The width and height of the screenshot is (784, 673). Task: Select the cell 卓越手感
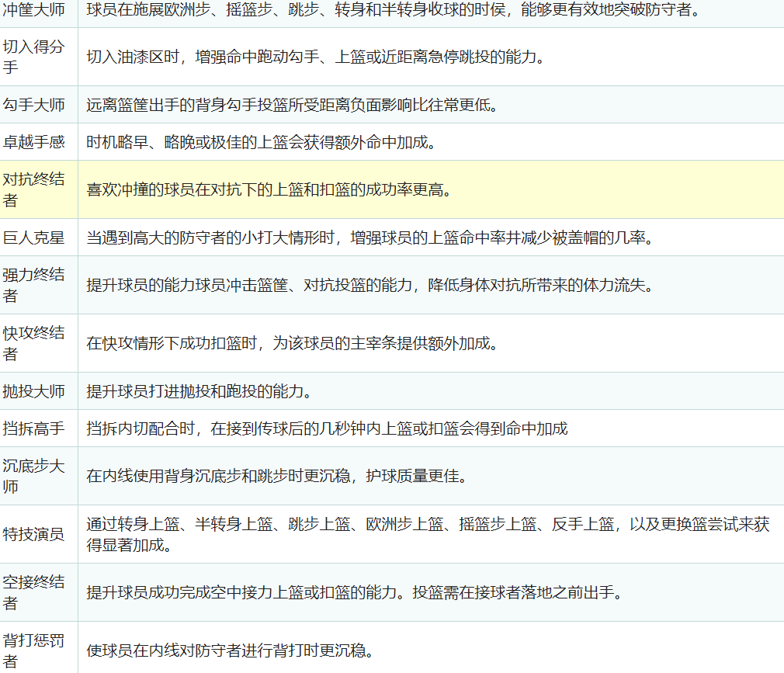pos(39,142)
